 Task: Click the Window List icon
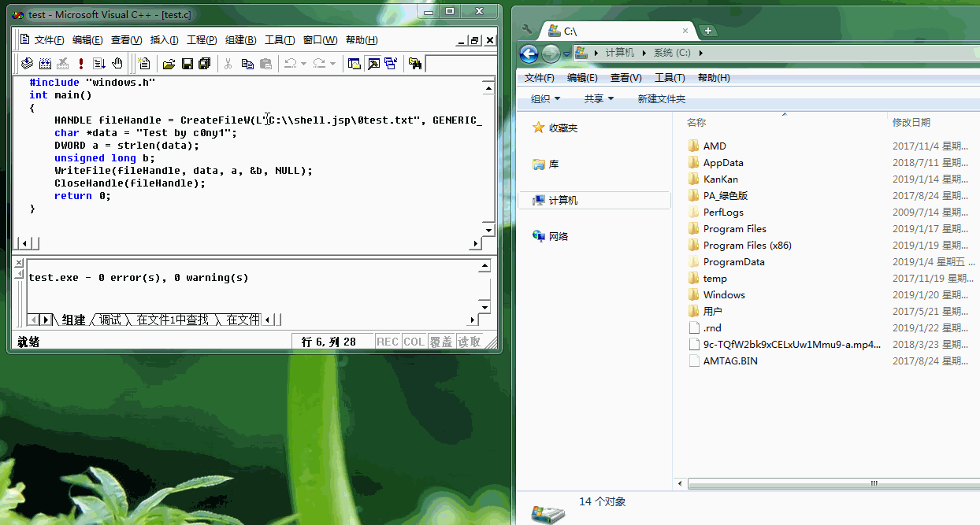(391, 64)
